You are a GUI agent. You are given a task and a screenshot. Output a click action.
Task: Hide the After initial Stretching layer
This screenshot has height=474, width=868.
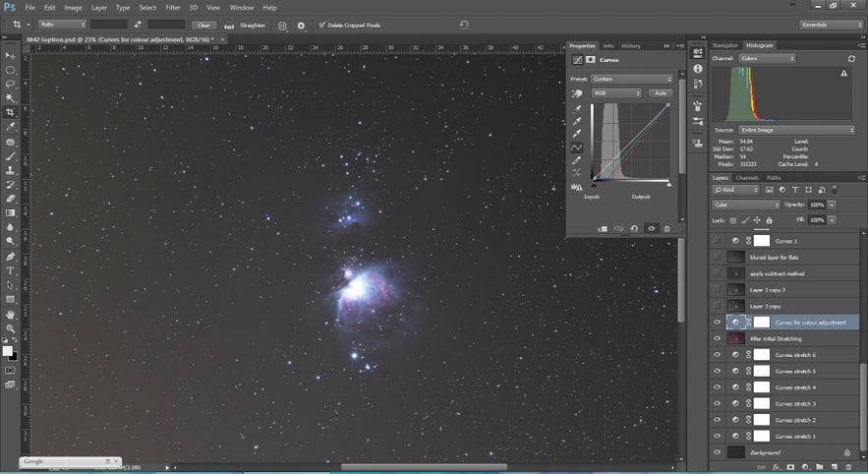(718, 338)
